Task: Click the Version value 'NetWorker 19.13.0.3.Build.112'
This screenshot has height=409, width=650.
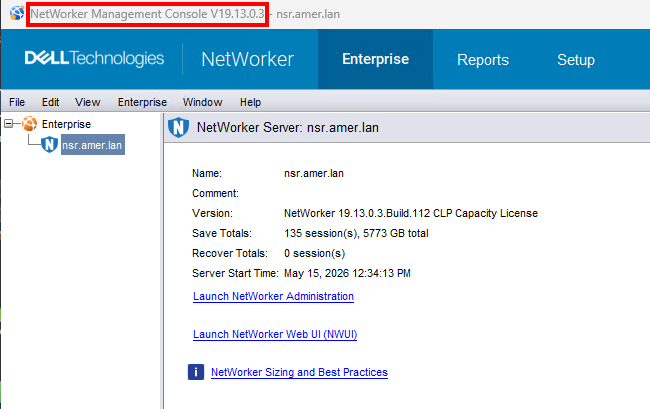Action: pos(357,213)
